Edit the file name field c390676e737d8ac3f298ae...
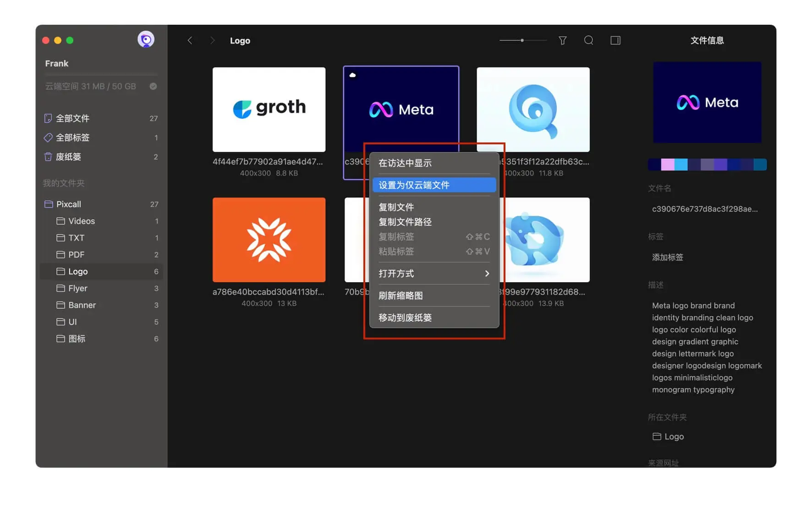 click(705, 209)
